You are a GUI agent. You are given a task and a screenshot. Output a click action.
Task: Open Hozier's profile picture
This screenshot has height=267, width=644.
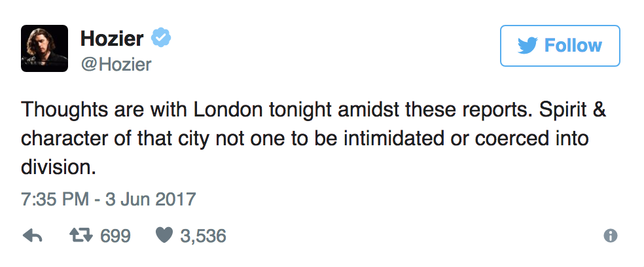[x=45, y=48]
